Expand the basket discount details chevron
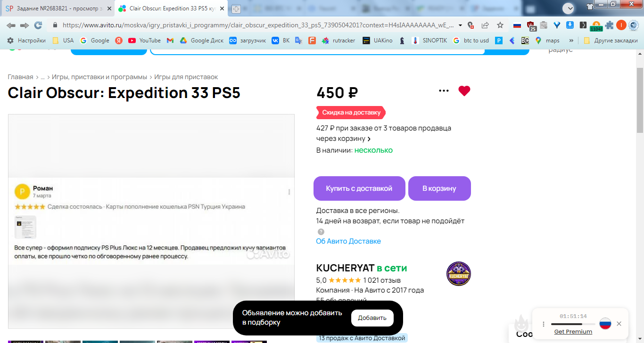Screen dimensions: 644x343 click(369, 139)
